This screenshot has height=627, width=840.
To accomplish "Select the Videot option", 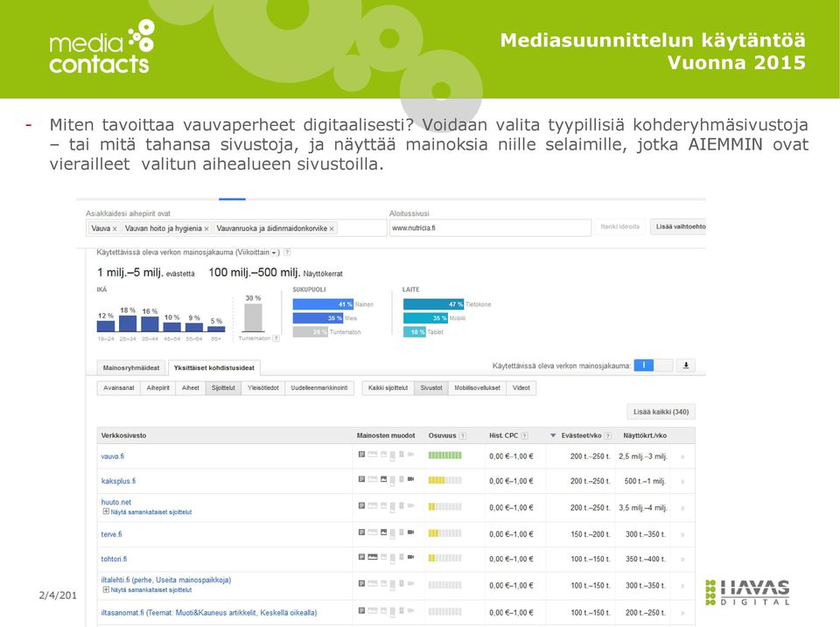I will 521,388.
